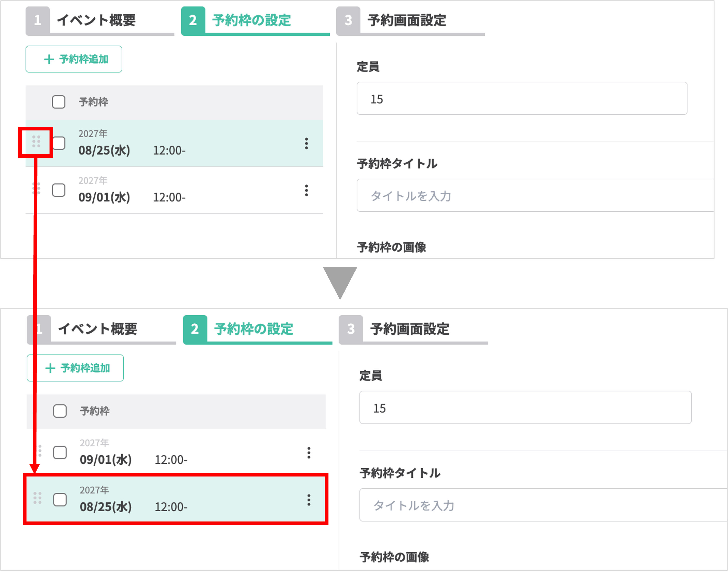This screenshot has height=572, width=728.
Task: Tick the 09/01(水) row checkbox in top panel
Action: (59, 190)
